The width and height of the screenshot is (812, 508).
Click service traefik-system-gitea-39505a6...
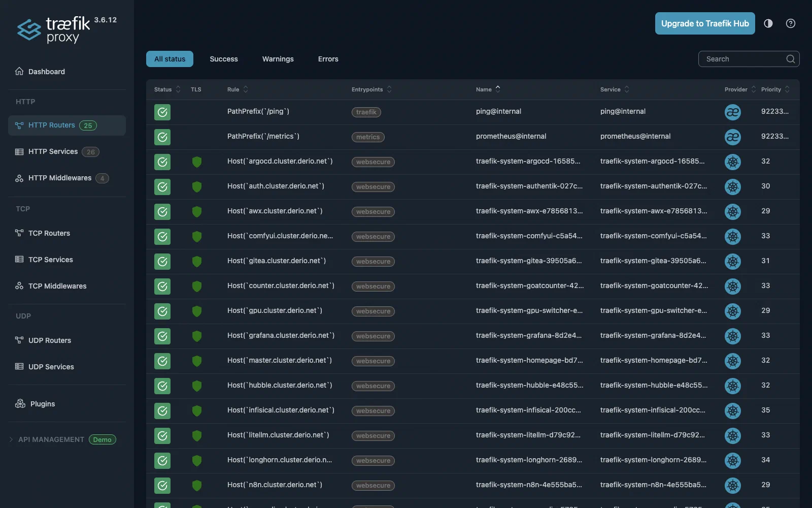coord(653,261)
